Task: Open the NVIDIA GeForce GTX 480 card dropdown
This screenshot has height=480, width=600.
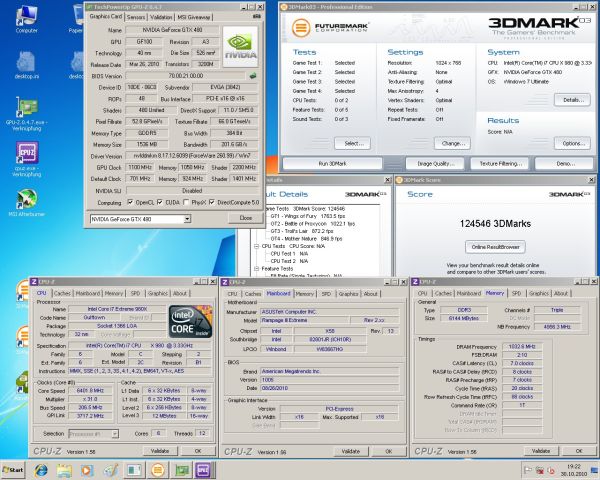Action: click(187, 219)
